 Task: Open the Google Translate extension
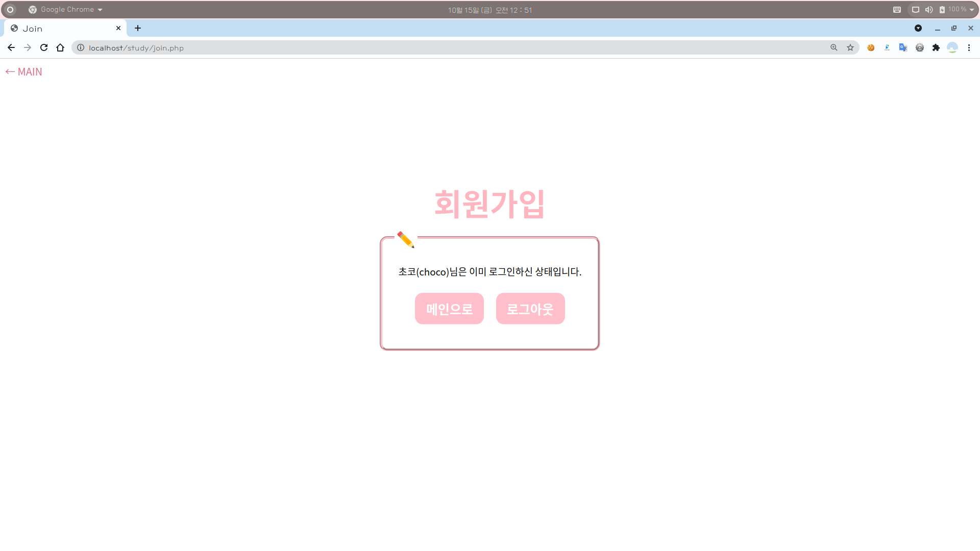(x=903, y=47)
